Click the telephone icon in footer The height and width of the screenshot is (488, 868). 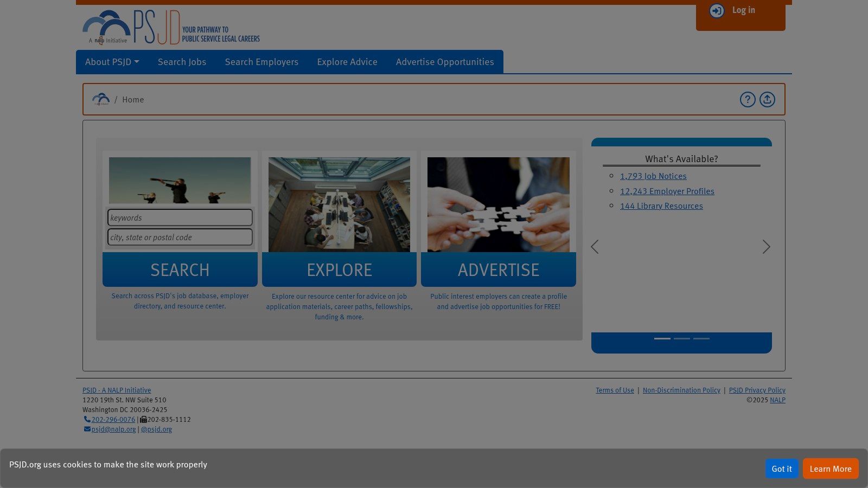(x=87, y=419)
